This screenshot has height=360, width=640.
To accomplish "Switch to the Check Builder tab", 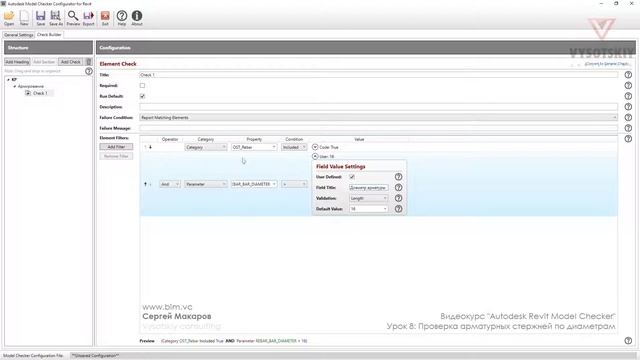I will pos(49,35).
